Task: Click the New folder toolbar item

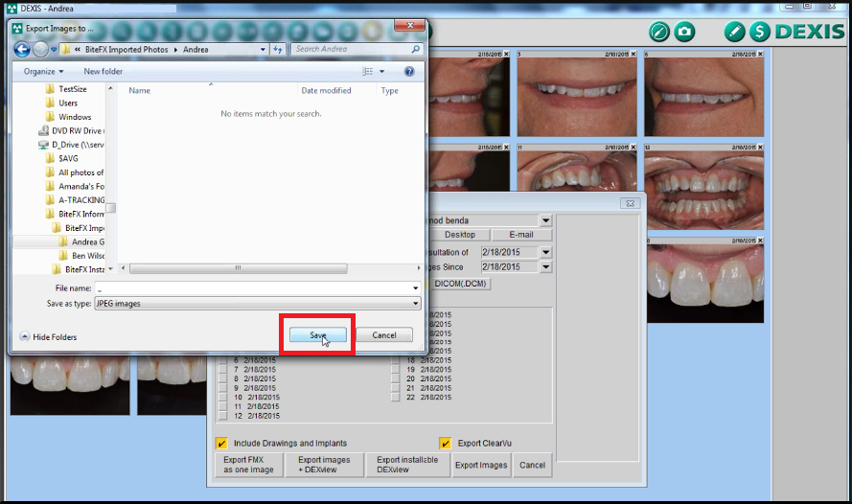Action: (x=104, y=72)
